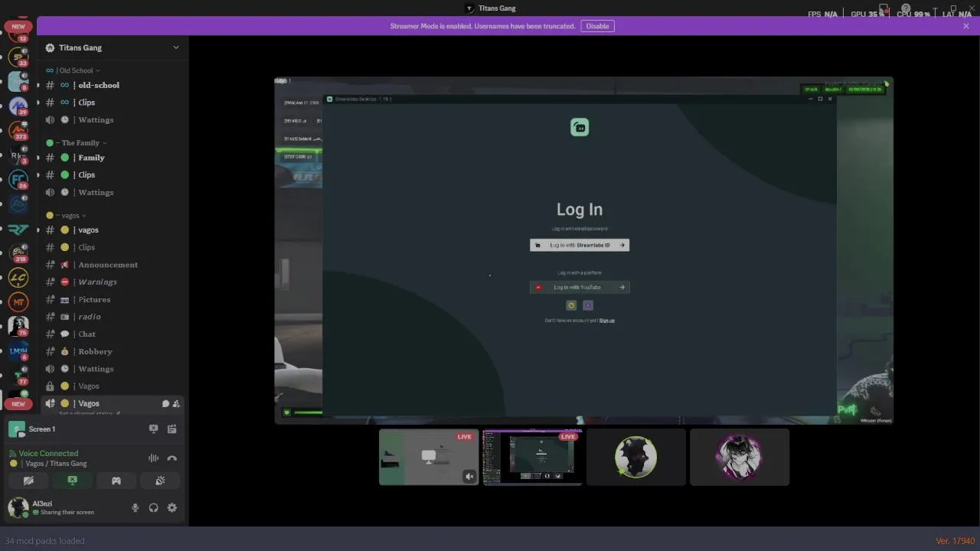This screenshot has height=551, width=980.
Task: Open the server with the 33 badge
Action: 18,57
